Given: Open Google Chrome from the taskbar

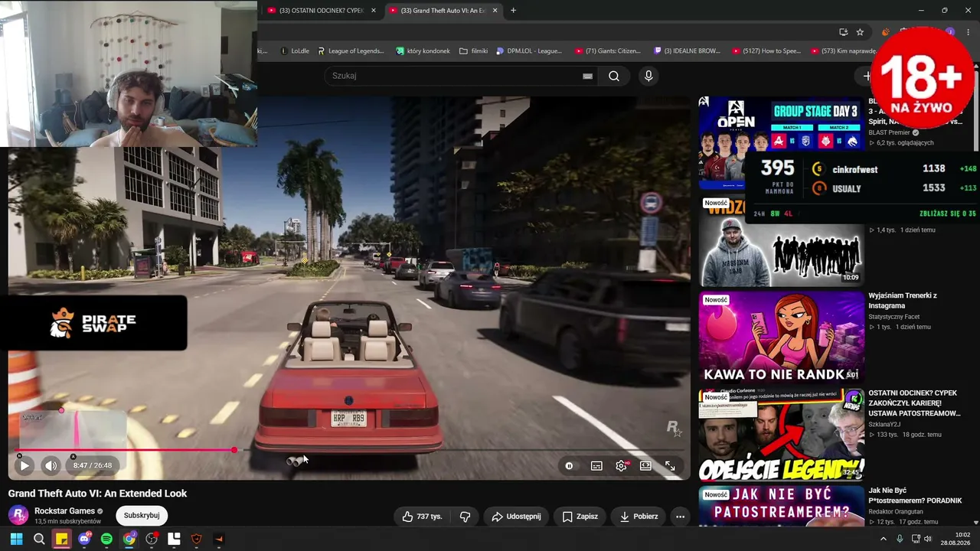Looking at the screenshot, I should tap(129, 539).
